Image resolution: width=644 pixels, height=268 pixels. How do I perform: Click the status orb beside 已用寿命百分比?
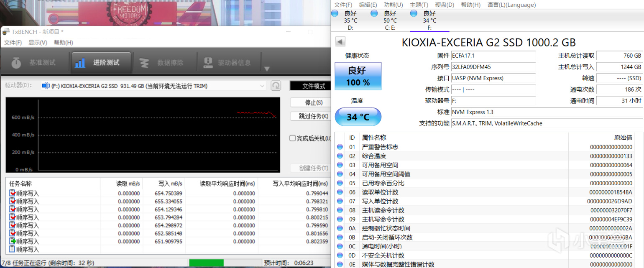[x=340, y=183]
